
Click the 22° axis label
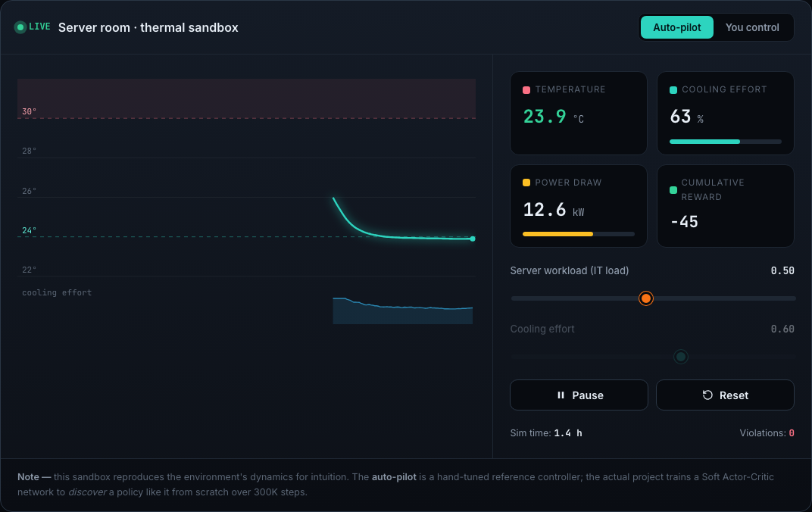(x=29, y=270)
